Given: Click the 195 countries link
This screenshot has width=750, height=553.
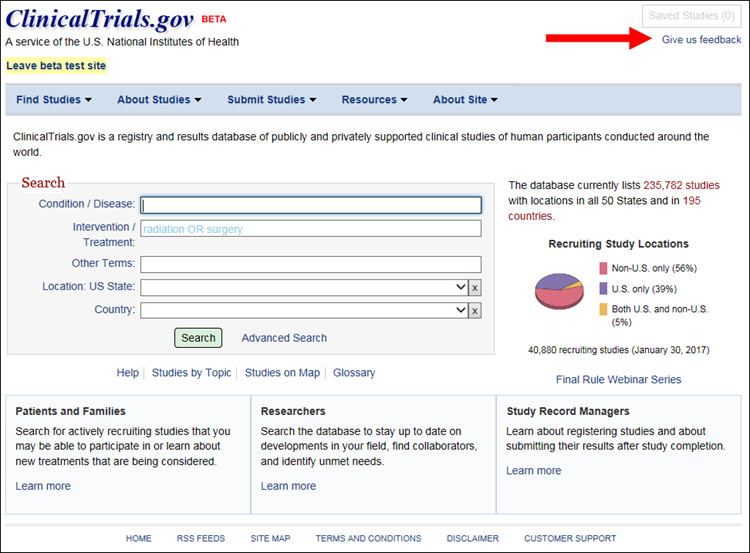Looking at the screenshot, I should (x=605, y=208).
